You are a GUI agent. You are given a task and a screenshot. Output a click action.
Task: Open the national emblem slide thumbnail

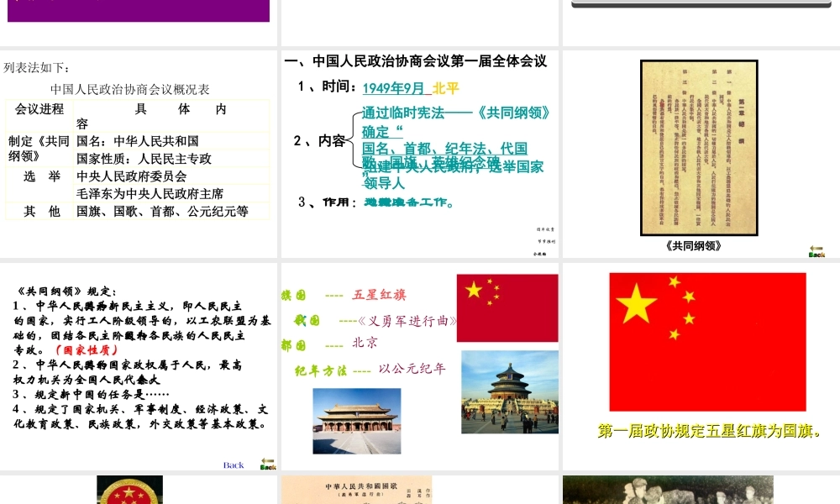(x=129, y=490)
